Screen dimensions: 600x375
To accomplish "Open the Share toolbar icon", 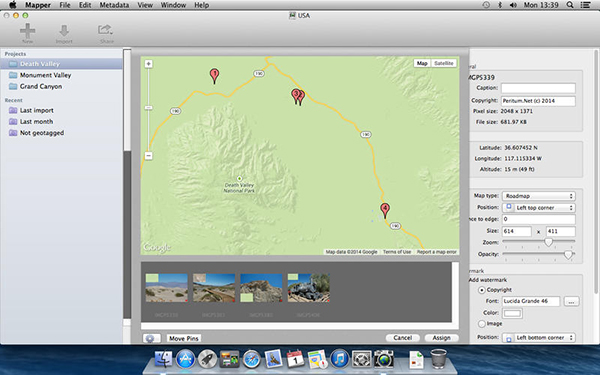I will coord(105,30).
